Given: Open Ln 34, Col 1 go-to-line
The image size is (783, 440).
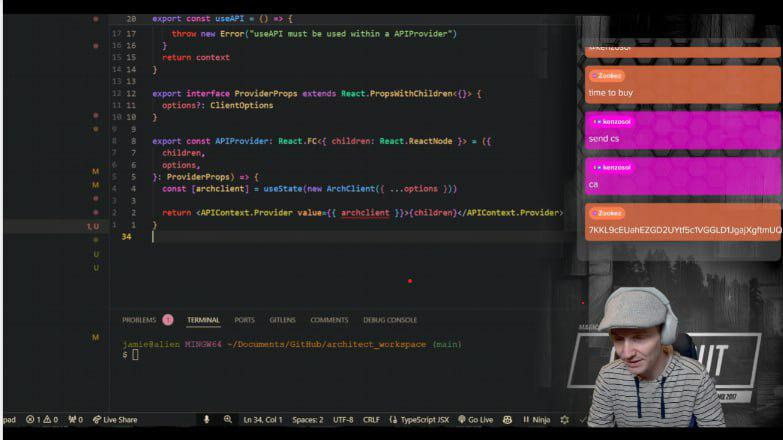Looking at the screenshot, I should [x=263, y=420].
